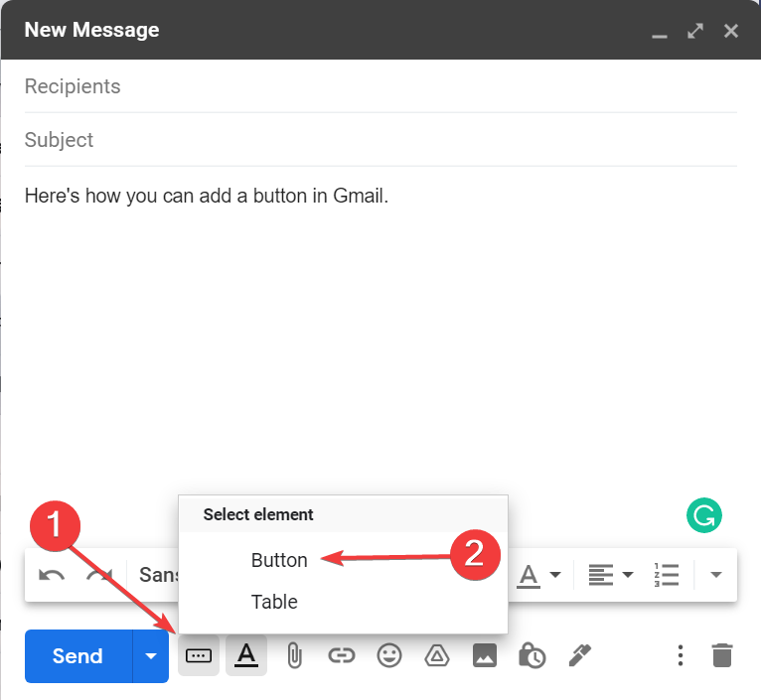Click the Recipients field
761x700 pixels.
point(378,86)
